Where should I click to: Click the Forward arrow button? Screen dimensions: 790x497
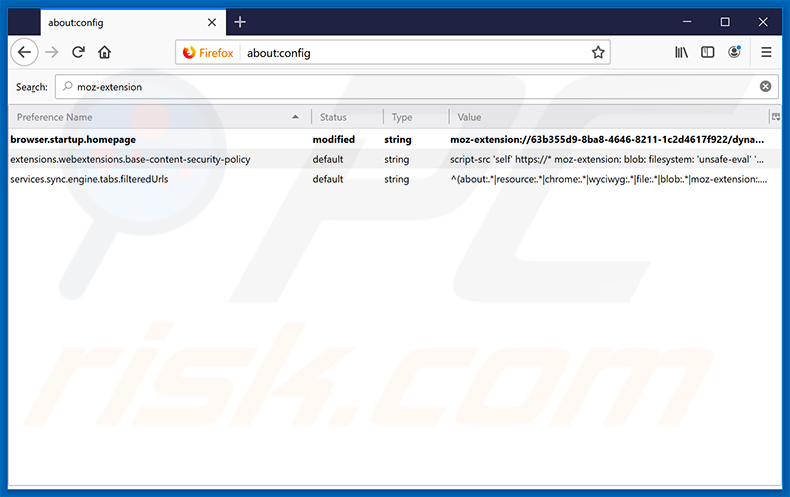coord(51,52)
